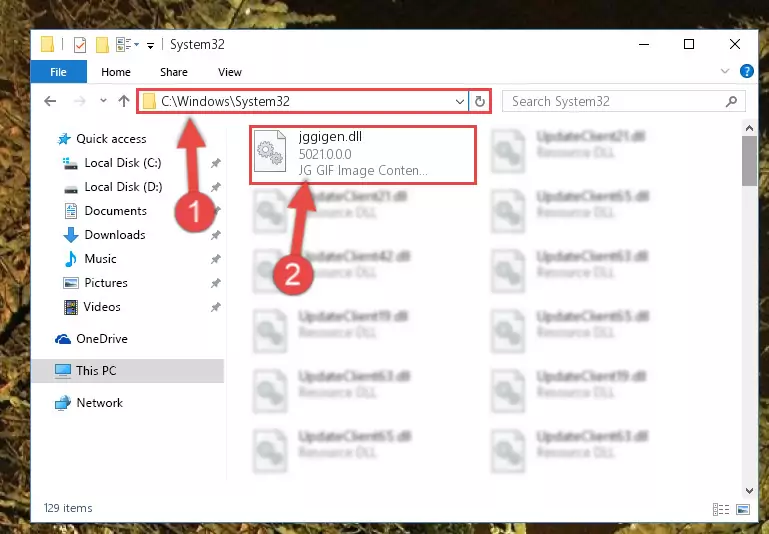Minimize the System32 window

click(644, 45)
